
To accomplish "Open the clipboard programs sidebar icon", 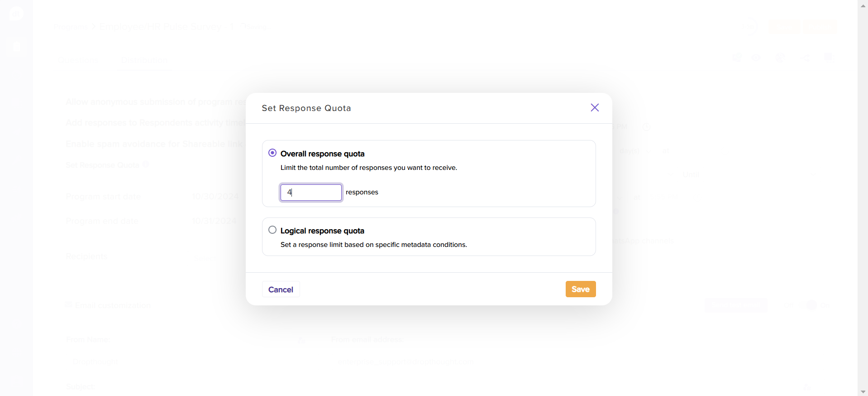I will (17, 47).
